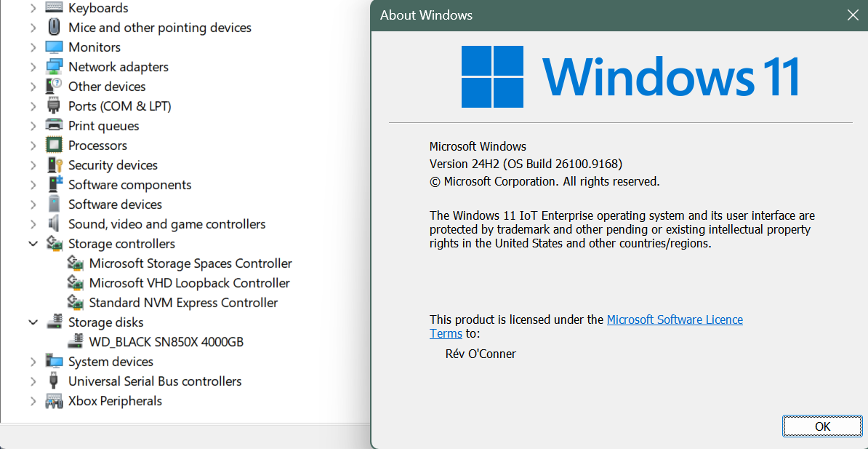The width and height of the screenshot is (868, 449).
Task: Select Standard NVM Express Controller label
Action: tap(183, 303)
